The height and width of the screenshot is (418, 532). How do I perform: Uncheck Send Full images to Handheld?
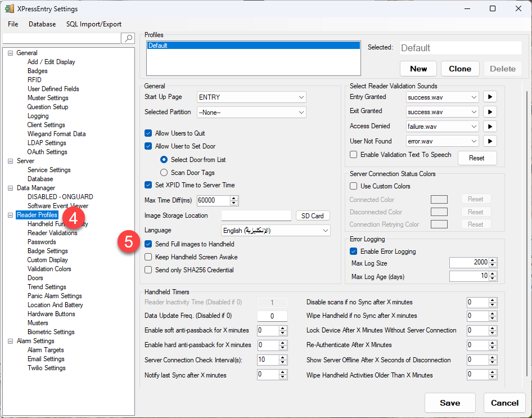click(148, 244)
